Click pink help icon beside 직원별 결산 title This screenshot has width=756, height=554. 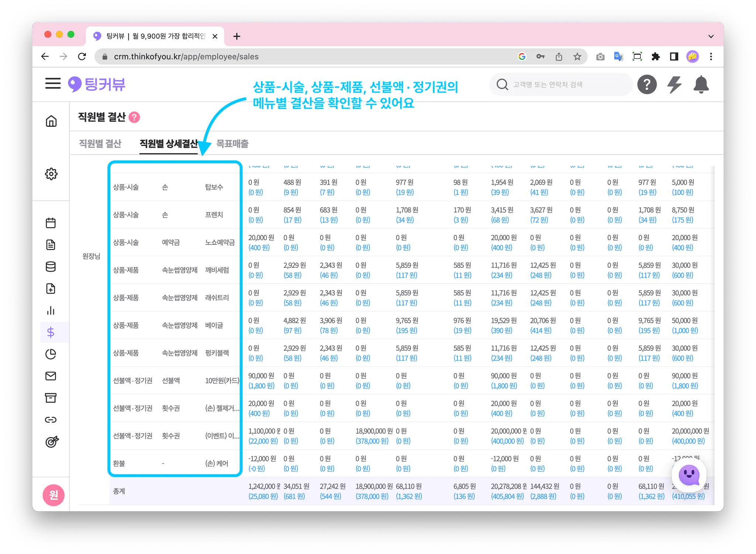pos(134,117)
